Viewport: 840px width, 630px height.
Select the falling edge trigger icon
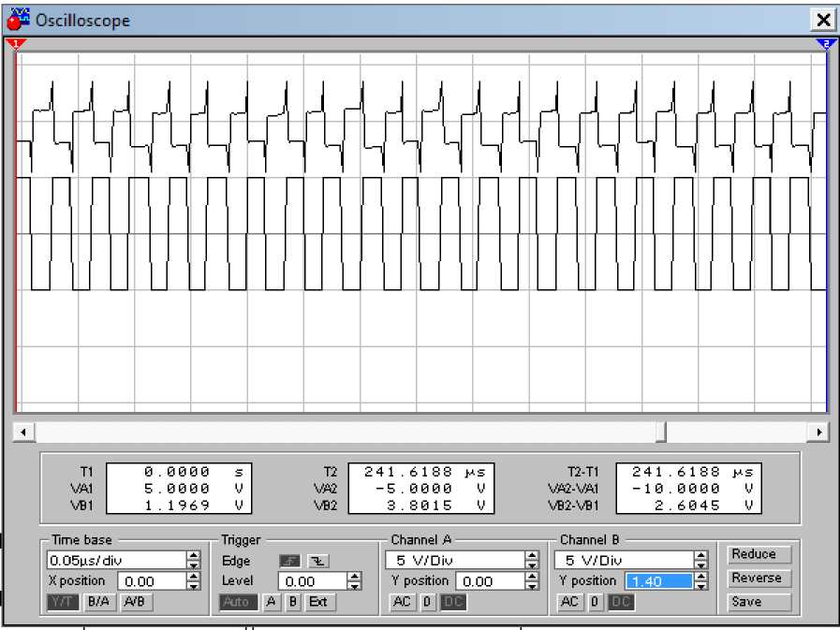(x=319, y=561)
